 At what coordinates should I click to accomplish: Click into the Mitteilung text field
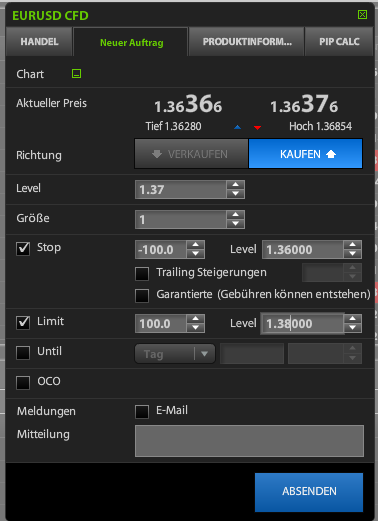[x=249, y=441]
